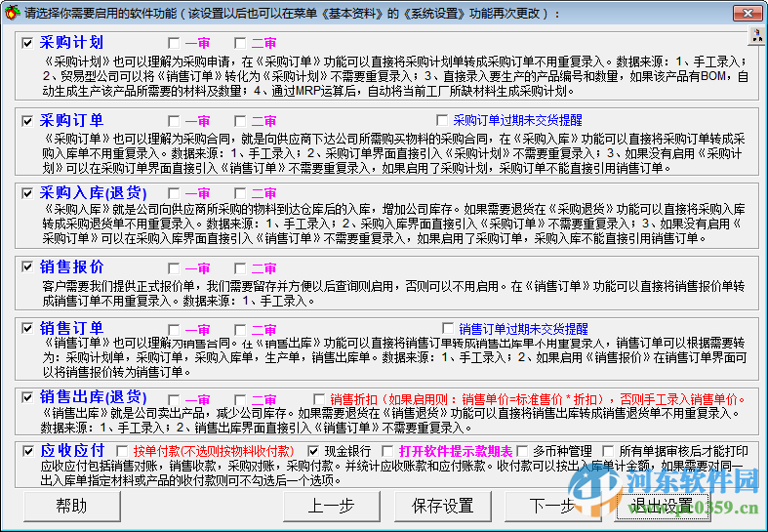Uncheck the 采购订单 module checkbox

[x=27, y=120]
